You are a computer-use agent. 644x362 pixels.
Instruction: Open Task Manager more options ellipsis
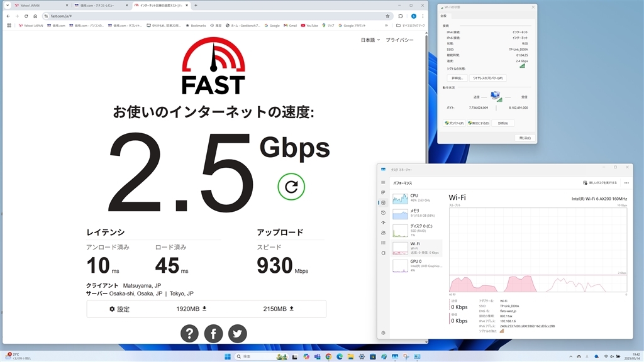626,183
